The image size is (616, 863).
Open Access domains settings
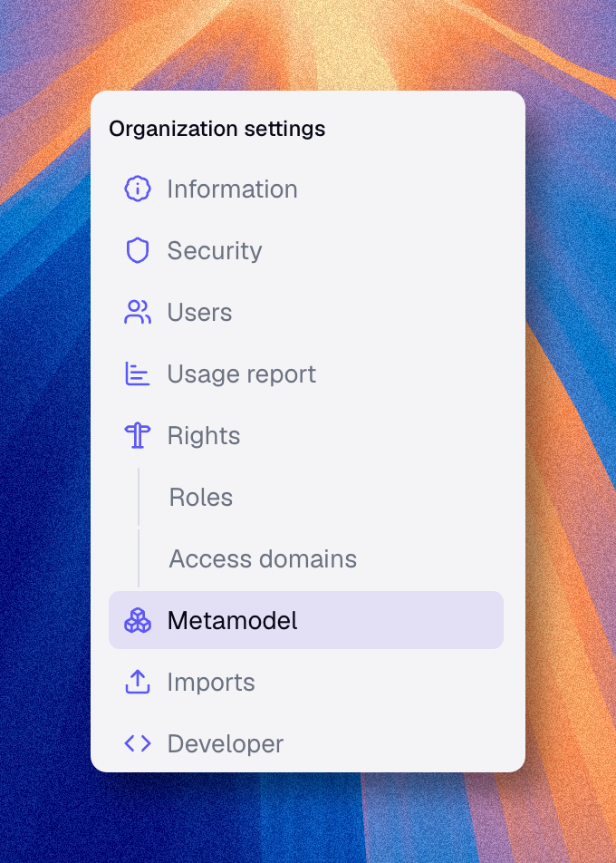263,558
